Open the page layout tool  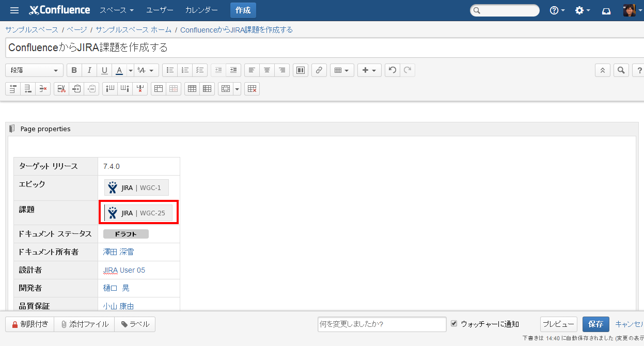[301, 70]
